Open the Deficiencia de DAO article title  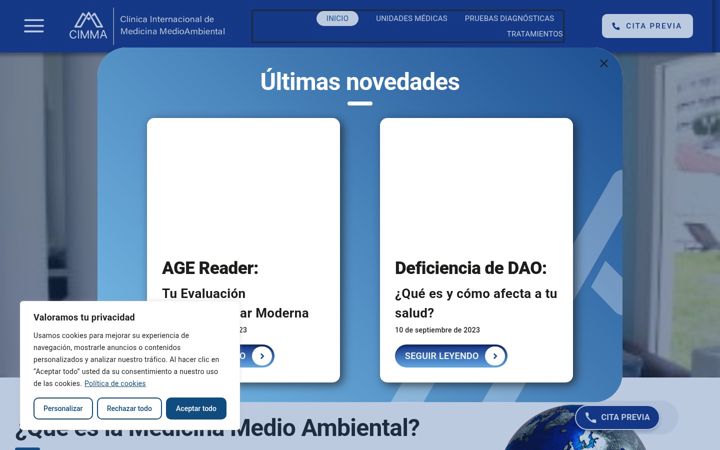tap(471, 268)
